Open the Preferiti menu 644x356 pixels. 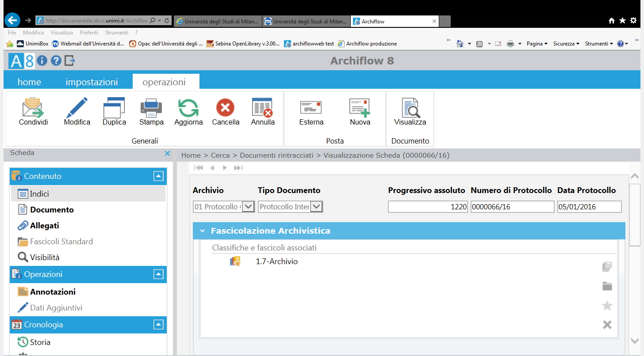89,33
